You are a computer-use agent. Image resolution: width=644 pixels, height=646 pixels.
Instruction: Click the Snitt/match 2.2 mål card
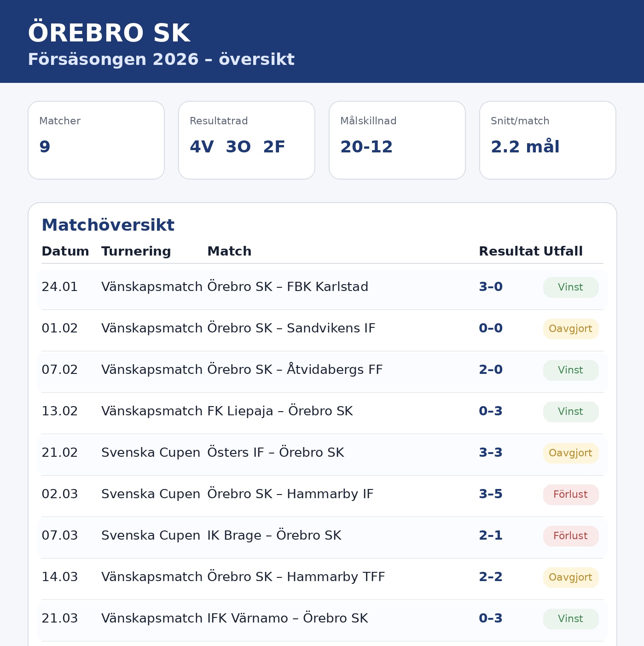(x=548, y=140)
